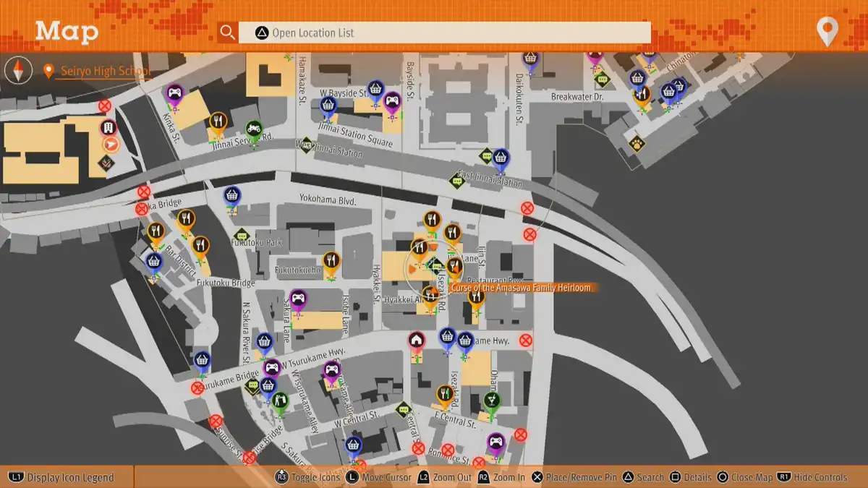Click the Seiryo High School destination link

pyautogui.click(x=105, y=71)
